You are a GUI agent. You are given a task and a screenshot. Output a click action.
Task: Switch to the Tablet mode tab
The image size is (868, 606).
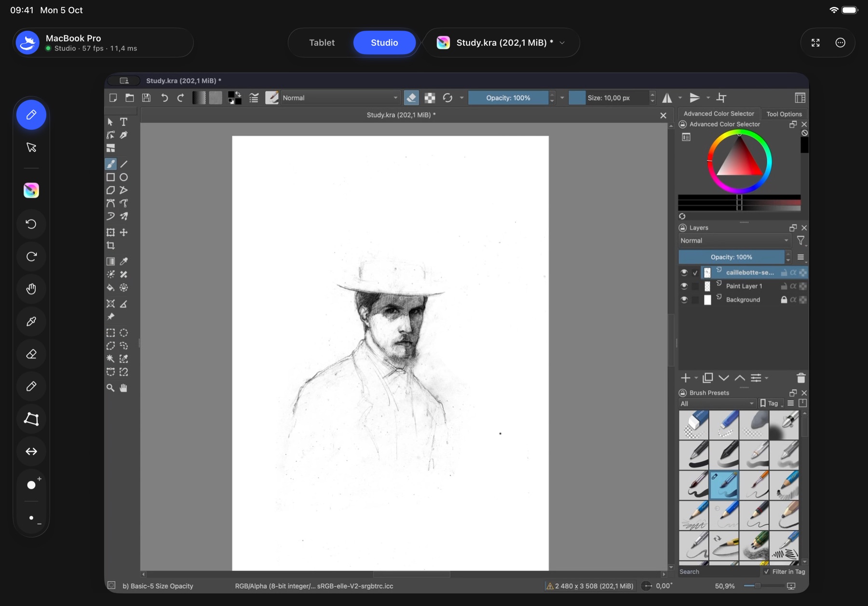tap(322, 43)
